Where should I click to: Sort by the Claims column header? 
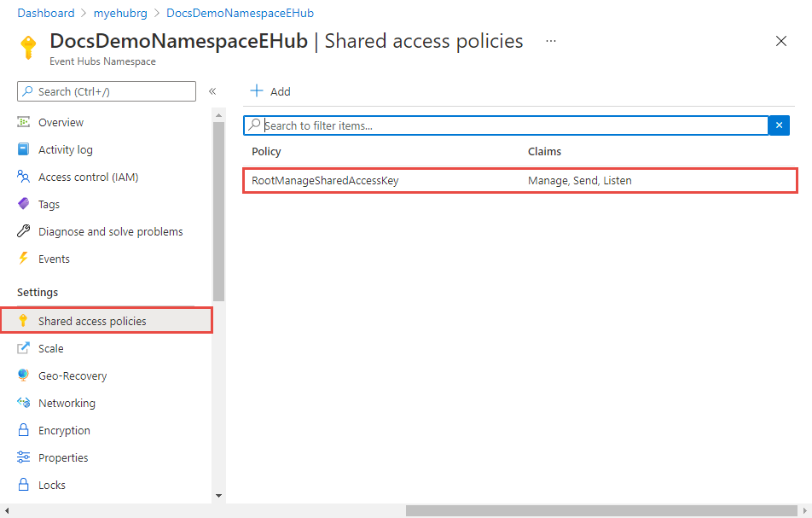(x=544, y=151)
